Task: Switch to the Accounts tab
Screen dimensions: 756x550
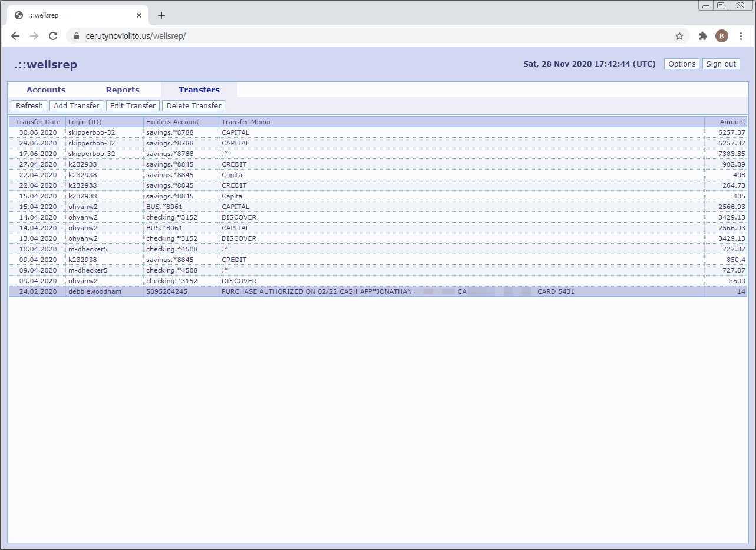Action: coord(45,90)
